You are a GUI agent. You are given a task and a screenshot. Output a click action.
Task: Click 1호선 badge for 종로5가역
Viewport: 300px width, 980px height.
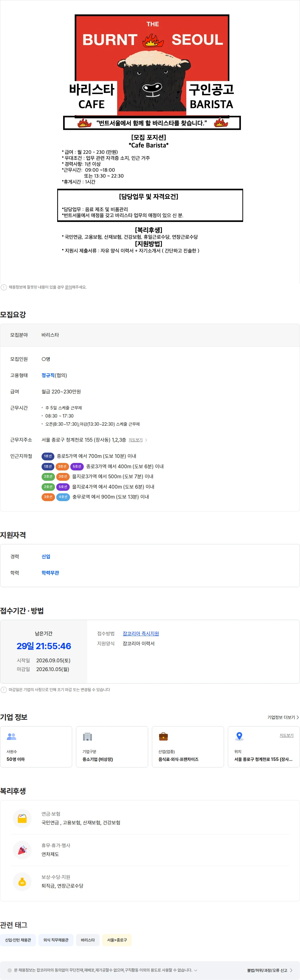48,456
